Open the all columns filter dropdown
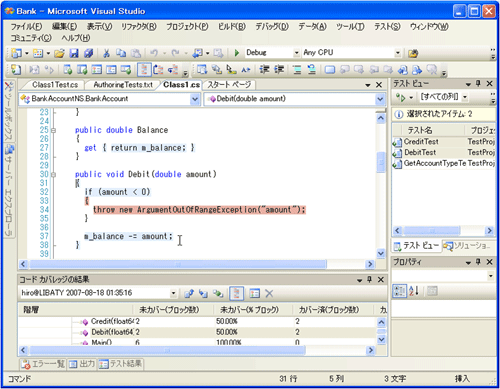Image resolution: width=500 pixels, height=389 pixels. point(465,97)
